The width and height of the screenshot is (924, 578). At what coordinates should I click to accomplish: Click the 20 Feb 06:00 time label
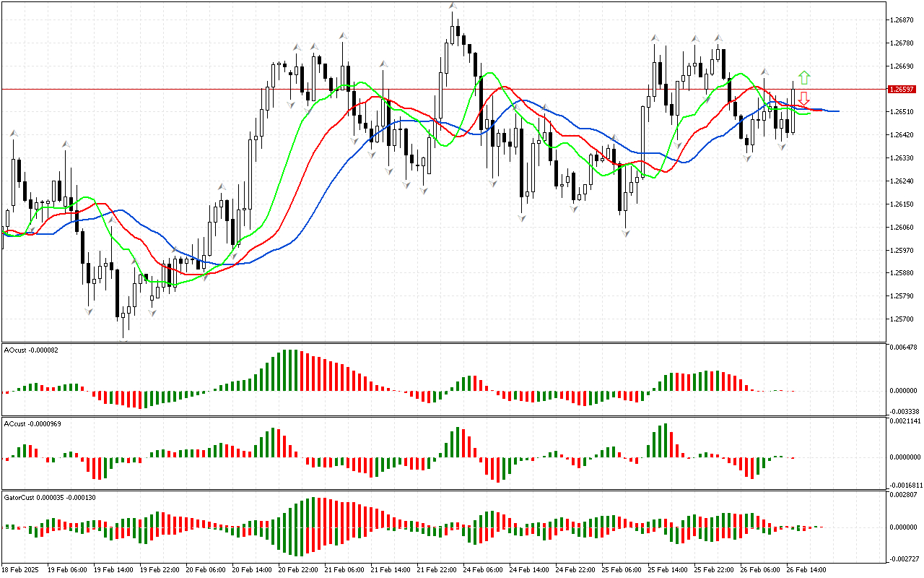pos(206,569)
